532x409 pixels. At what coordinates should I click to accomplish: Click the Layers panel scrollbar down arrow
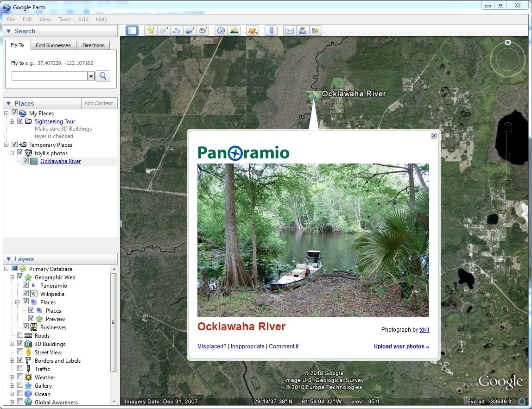(x=114, y=401)
